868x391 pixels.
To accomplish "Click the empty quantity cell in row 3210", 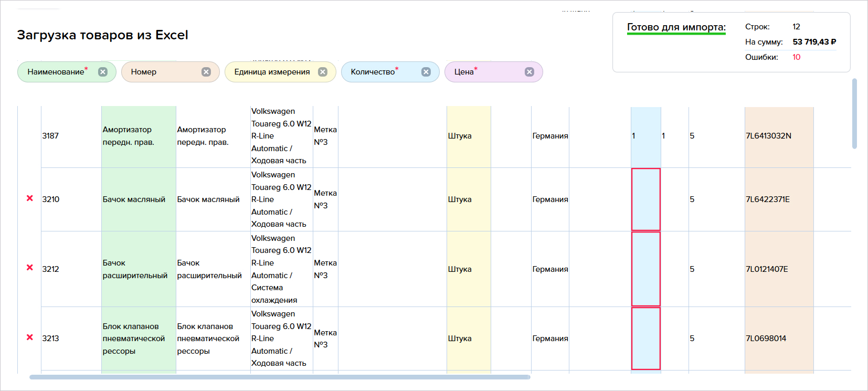I will (645, 199).
